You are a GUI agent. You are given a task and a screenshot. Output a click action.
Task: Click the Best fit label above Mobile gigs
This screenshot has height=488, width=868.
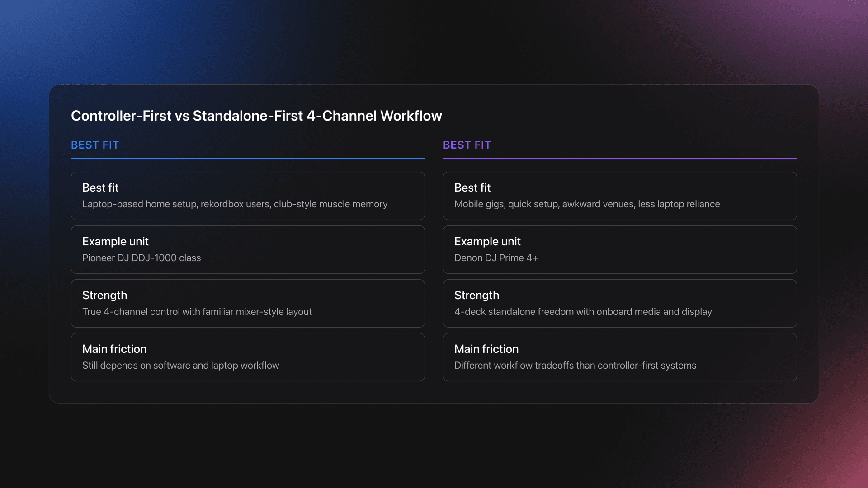(472, 188)
